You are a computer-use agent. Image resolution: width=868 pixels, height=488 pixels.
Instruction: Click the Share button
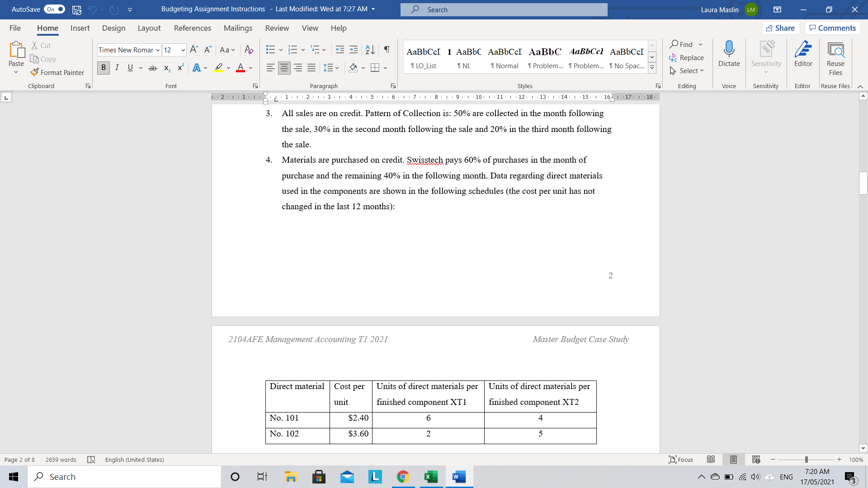click(781, 28)
